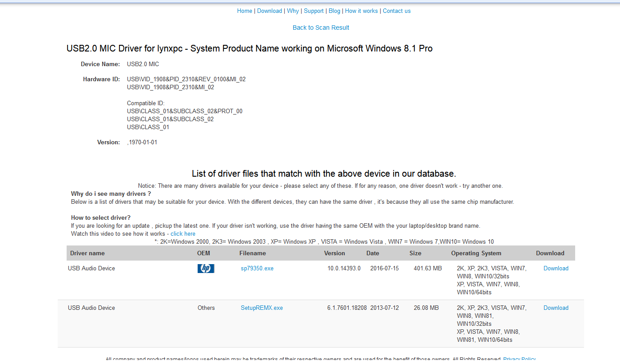Select date 2013-07-12 cell

coord(385,308)
